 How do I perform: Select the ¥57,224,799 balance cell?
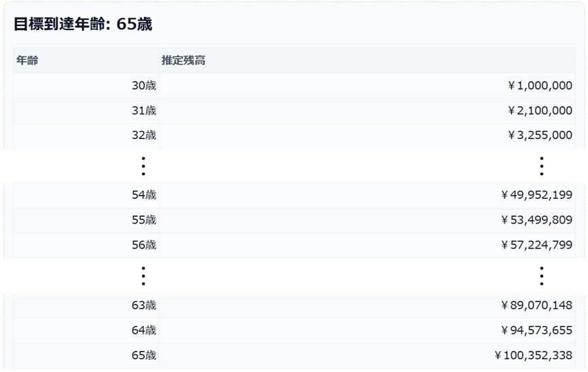pyautogui.click(x=536, y=245)
